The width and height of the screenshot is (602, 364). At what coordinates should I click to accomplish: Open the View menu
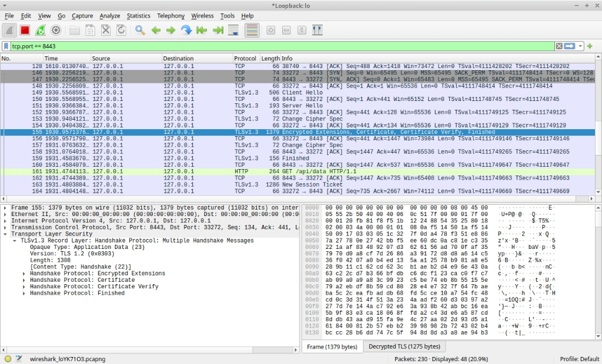point(44,16)
